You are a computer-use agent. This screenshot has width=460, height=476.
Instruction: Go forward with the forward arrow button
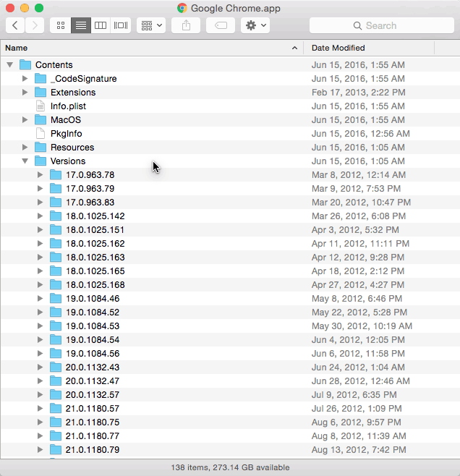(35, 25)
